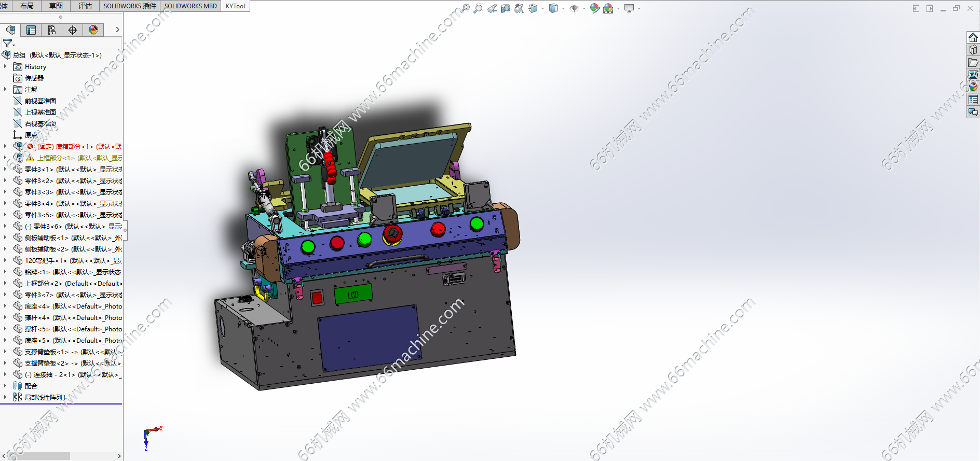The width and height of the screenshot is (980, 461).
Task: Select the 原点 origin item
Action: pos(25,135)
